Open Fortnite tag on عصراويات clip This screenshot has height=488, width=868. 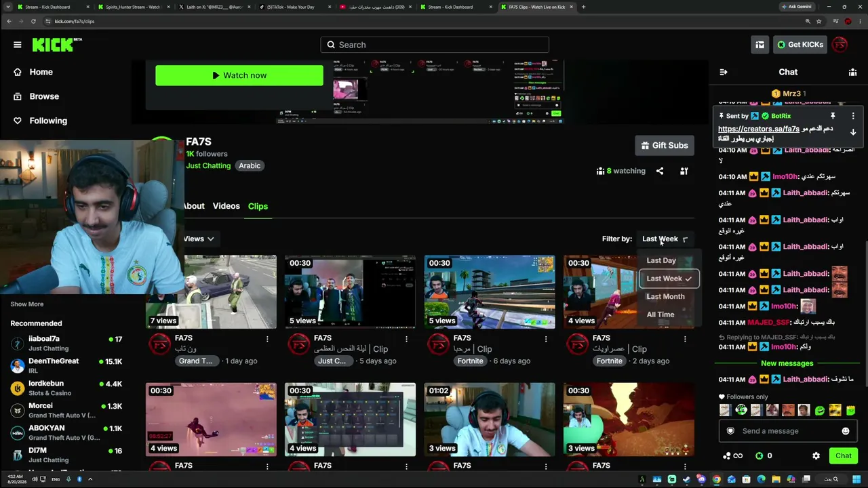(x=610, y=361)
